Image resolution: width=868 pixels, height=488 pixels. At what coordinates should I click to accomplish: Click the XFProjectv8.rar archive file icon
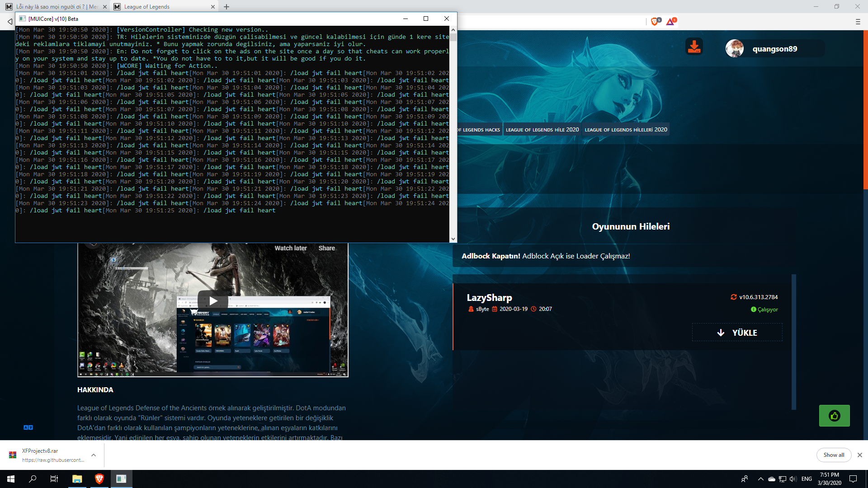[x=13, y=455]
